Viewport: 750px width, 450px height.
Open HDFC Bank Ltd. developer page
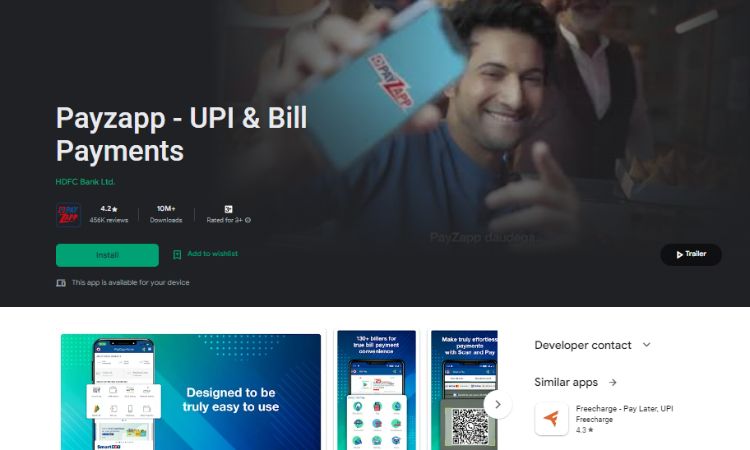[85, 182]
